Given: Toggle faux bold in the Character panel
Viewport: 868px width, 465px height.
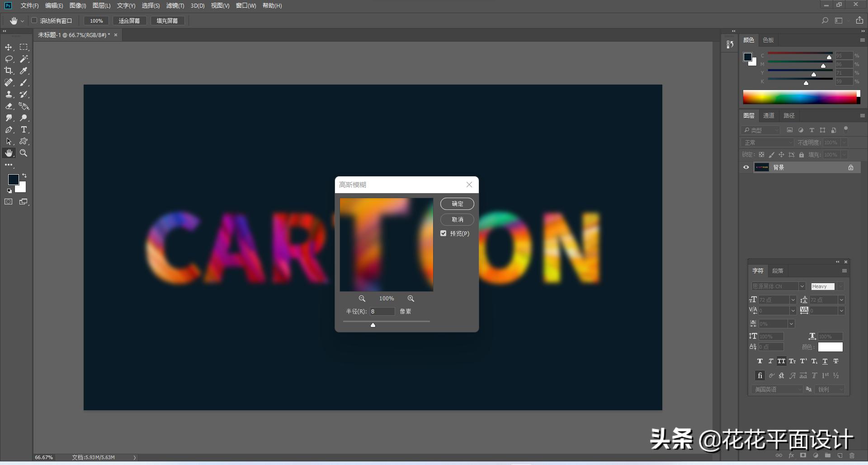Looking at the screenshot, I should point(760,361).
